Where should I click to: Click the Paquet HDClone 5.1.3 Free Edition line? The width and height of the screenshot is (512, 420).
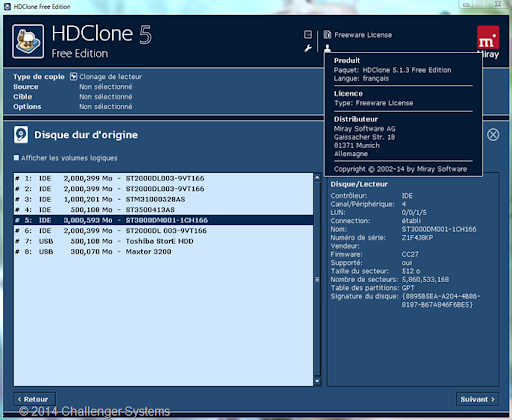click(x=392, y=70)
